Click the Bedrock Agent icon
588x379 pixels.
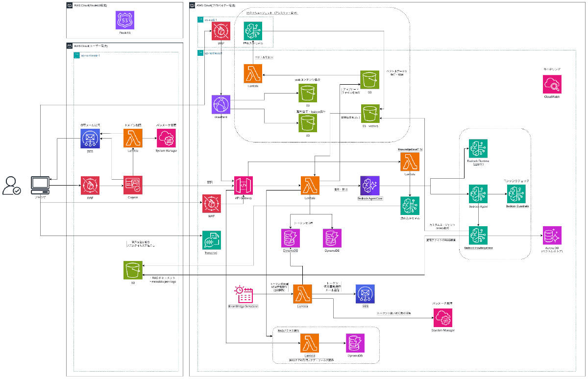[478, 194]
